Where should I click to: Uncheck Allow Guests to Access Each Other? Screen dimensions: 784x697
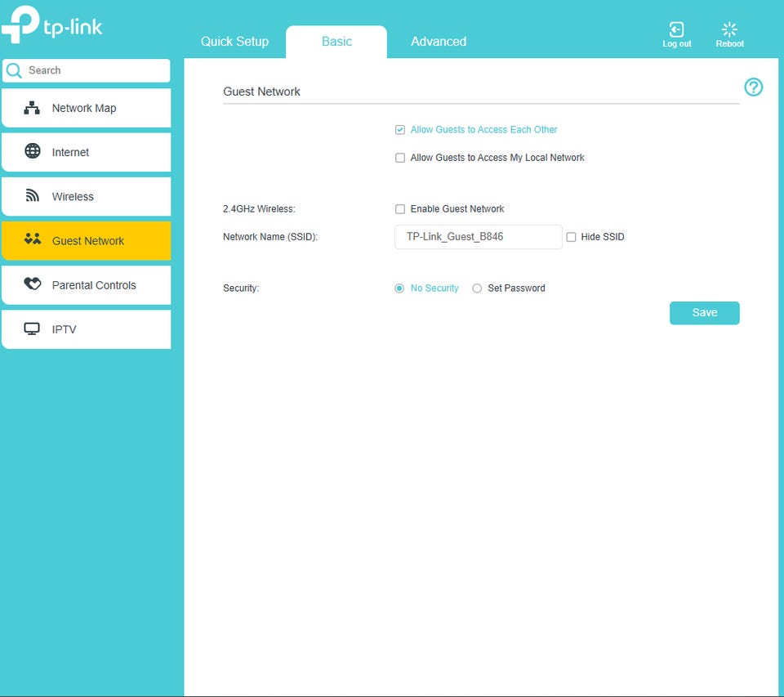coord(400,130)
